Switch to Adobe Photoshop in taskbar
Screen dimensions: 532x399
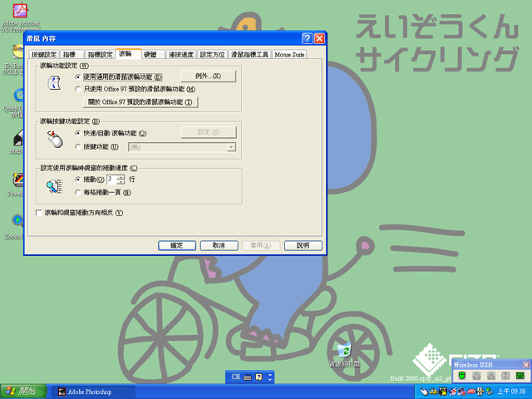point(94,392)
